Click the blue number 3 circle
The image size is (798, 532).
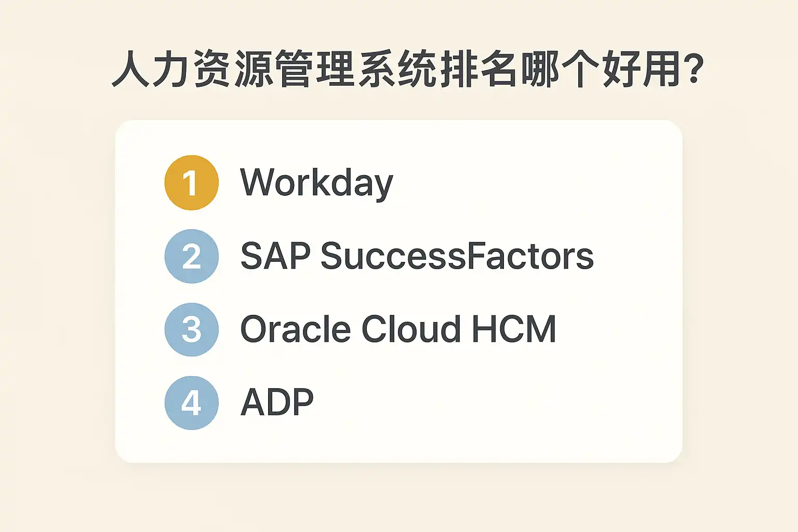coord(191,329)
